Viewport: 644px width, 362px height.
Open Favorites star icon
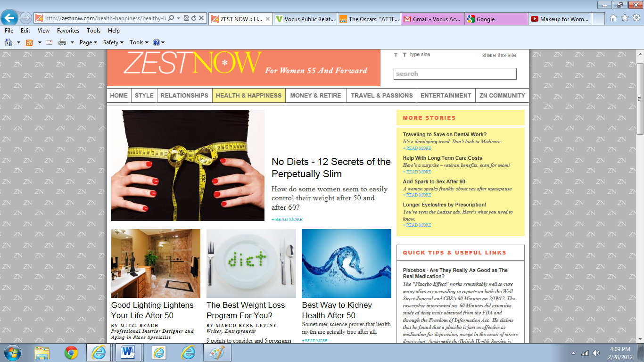[625, 18]
